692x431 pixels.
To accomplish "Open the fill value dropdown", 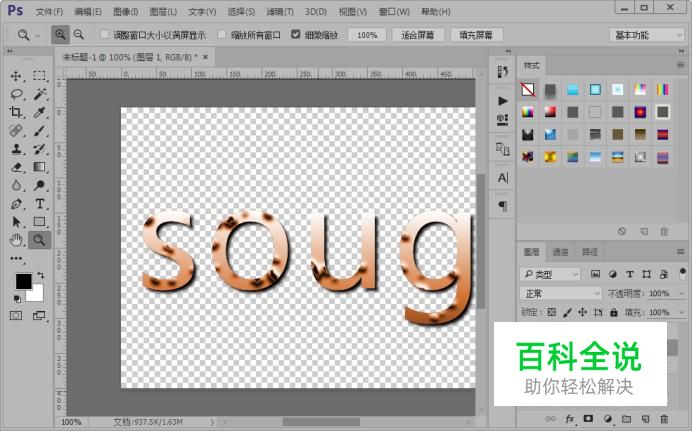I will point(681,312).
